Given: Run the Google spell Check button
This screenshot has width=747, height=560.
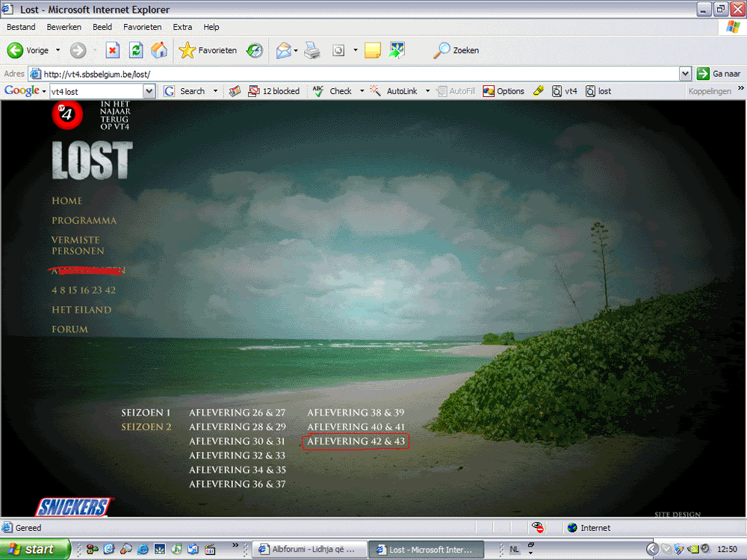Looking at the screenshot, I should tap(332, 91).
